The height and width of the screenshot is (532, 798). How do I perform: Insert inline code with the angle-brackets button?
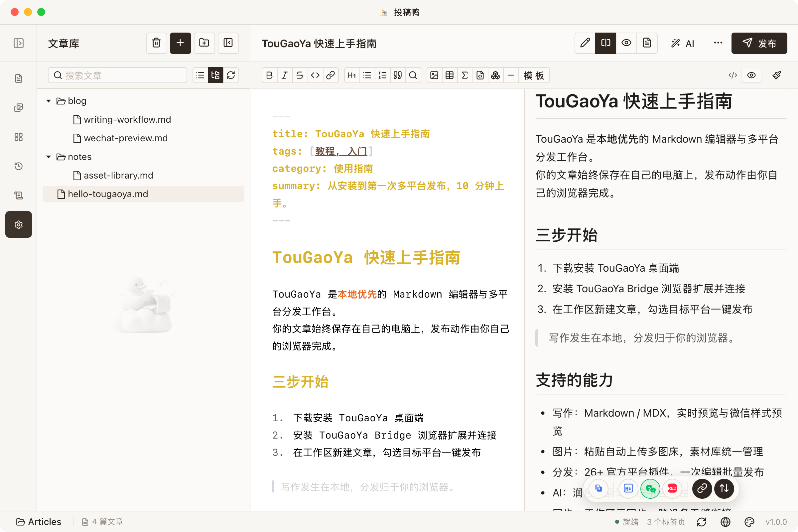pos(315,75)
